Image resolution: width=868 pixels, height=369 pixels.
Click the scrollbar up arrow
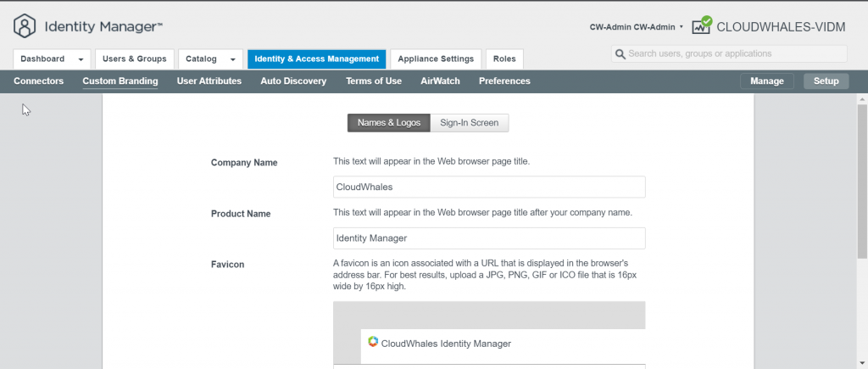click(862, 98)
